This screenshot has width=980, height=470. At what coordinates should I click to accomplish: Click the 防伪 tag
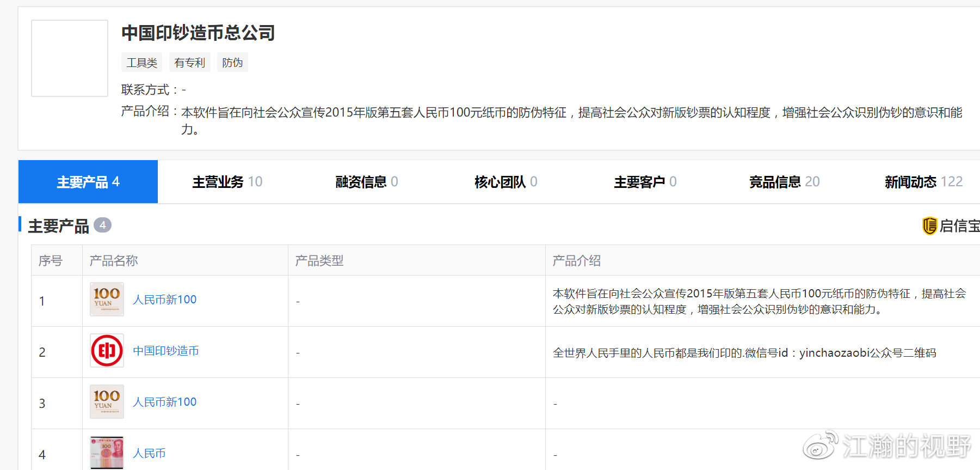232,63
